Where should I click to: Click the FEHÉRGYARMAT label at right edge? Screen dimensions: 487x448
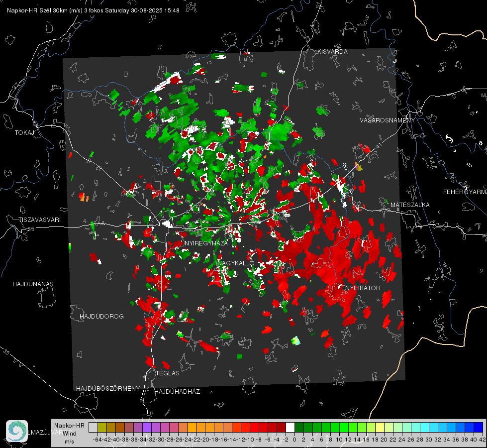(x=465, y=192)
